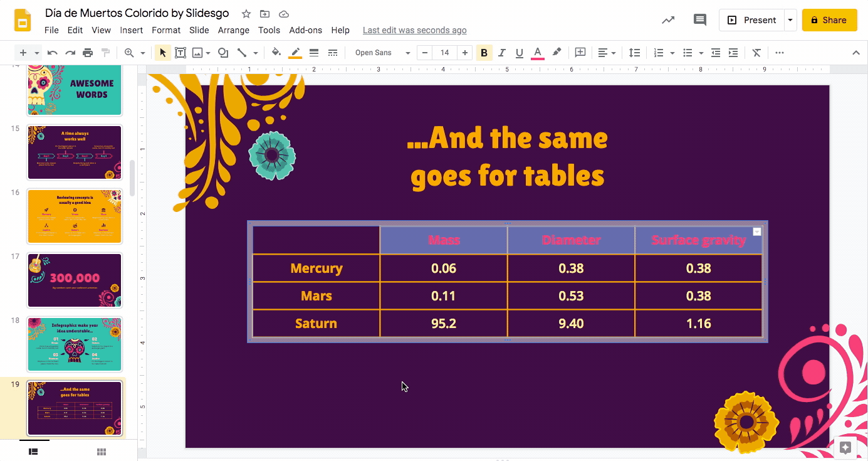
Task: Click the clear formatting icon
Action: 756,53
